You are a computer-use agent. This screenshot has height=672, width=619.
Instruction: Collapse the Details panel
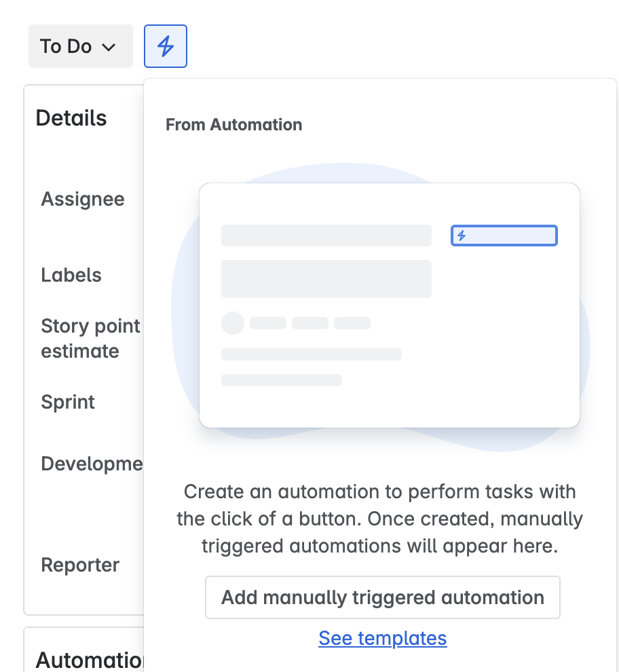(x=71, y=117)
